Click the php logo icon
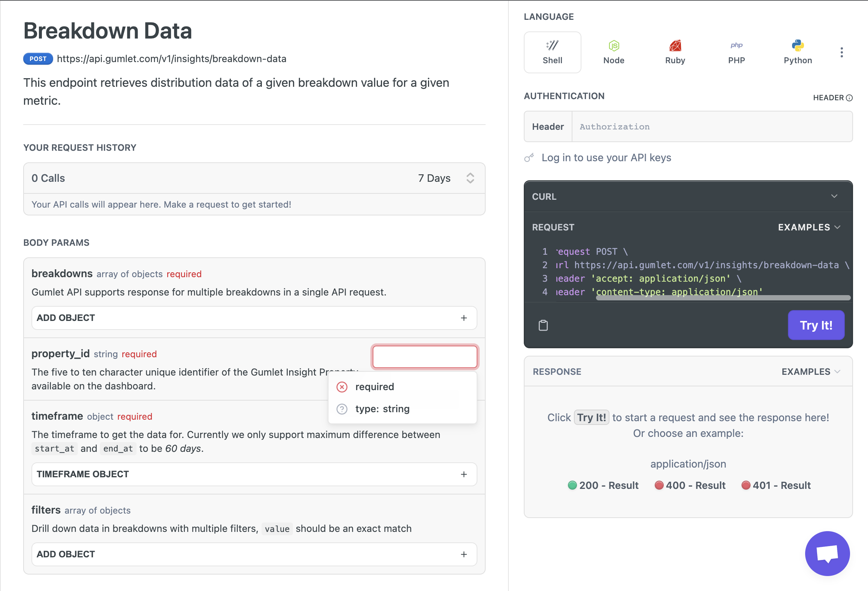This screenshot has width=868, height=591. pyautogui.click(x=736, y=45)
